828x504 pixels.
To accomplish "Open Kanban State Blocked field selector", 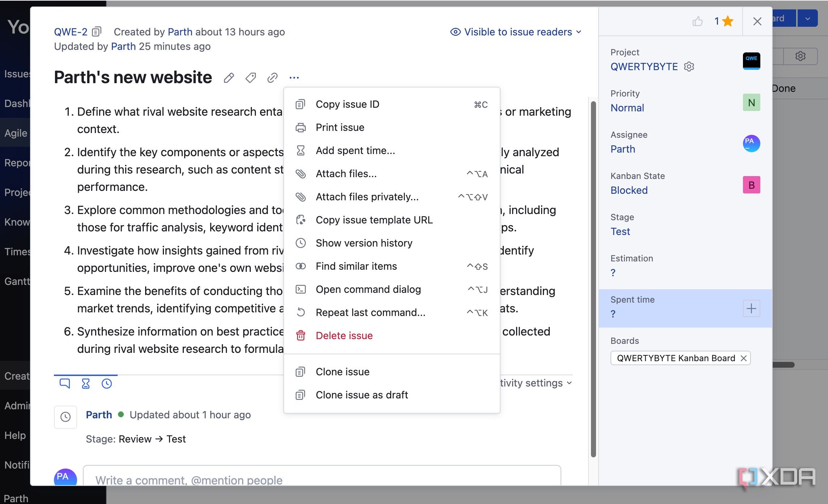I will [629, 190].
